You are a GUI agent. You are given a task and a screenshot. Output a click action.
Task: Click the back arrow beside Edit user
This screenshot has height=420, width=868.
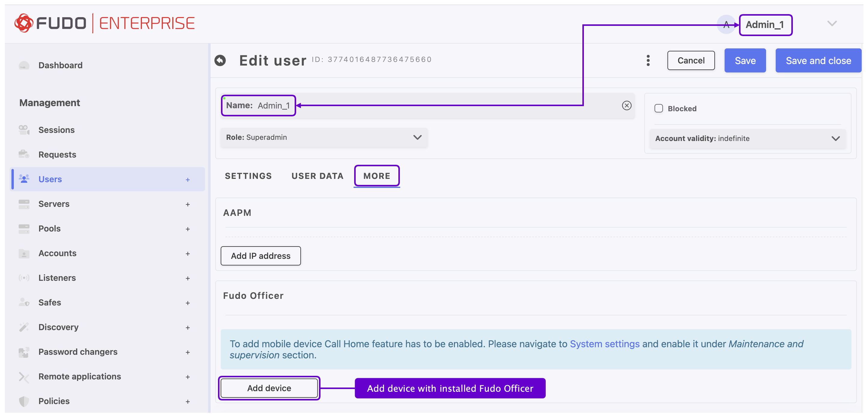coord(220,60)
